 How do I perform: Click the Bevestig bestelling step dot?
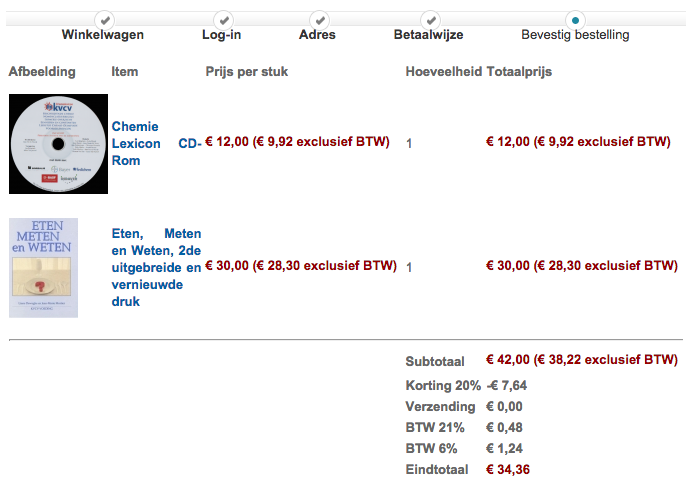tap(575, 19)
